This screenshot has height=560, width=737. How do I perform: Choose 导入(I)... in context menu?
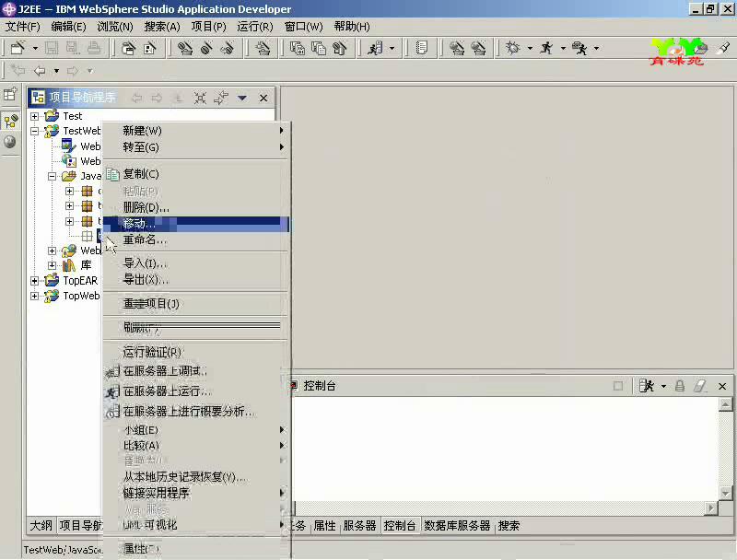[196, 263]
